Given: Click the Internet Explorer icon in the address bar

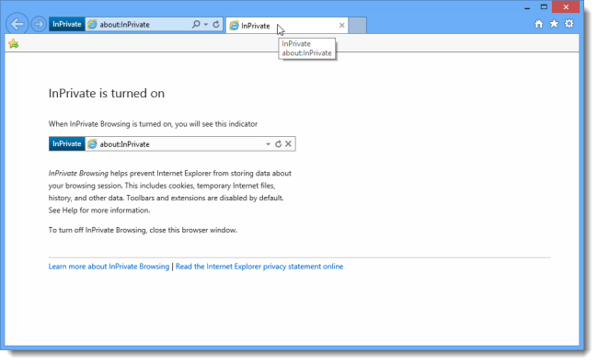Looking at the screenshot, I should [x=92, y=25].
